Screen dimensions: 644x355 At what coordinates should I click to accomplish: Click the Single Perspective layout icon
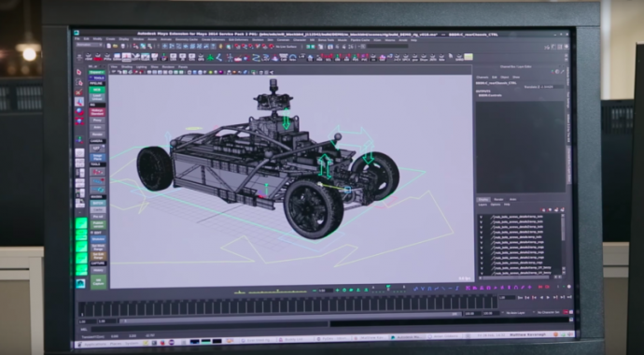pyautogui.click(x=79, y=153)
